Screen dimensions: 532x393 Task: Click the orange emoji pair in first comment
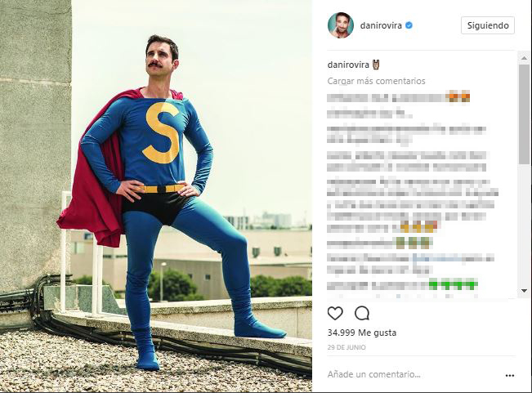(459, 97)
